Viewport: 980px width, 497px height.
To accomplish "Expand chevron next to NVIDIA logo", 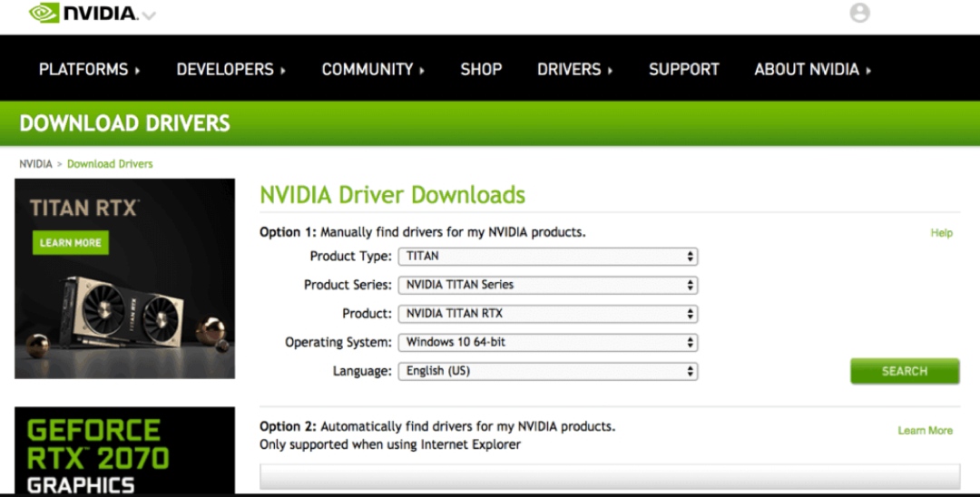I will click(x=149, y=15).
